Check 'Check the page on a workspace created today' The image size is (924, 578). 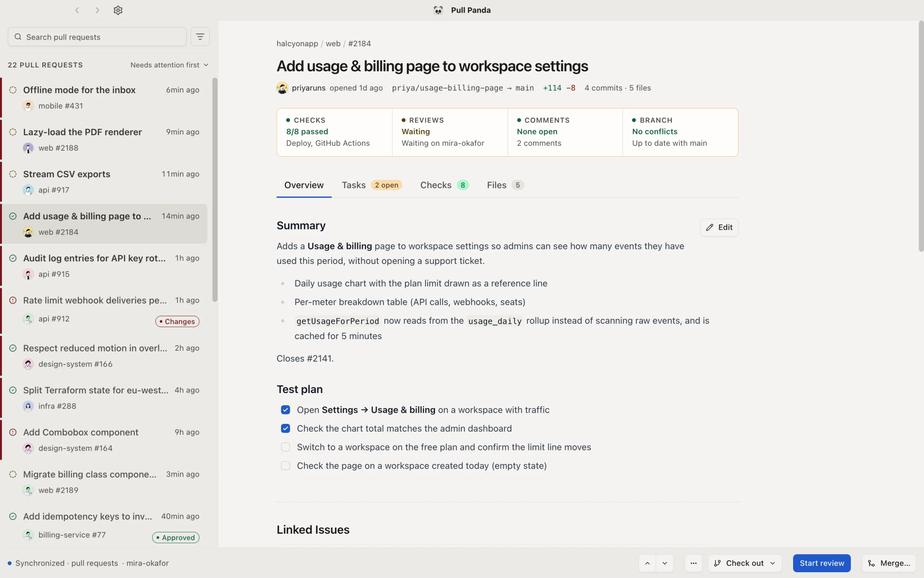(x=285, y=465)
